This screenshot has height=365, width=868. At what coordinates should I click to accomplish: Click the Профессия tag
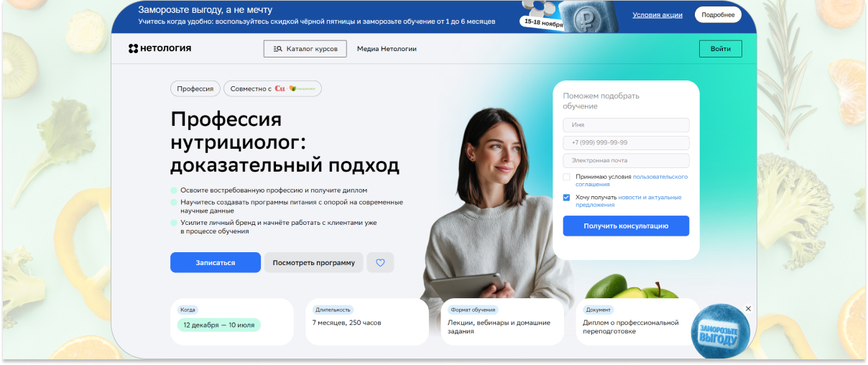pos(195,88)
